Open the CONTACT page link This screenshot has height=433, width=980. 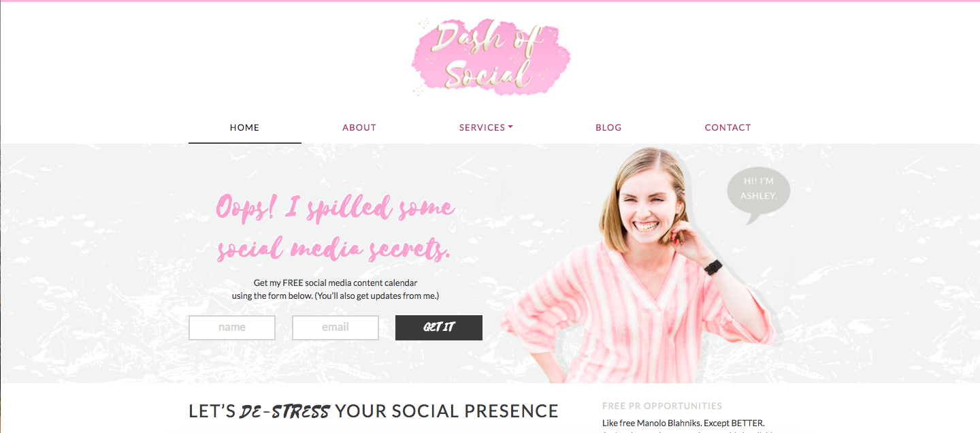click(x=728, y=127)
